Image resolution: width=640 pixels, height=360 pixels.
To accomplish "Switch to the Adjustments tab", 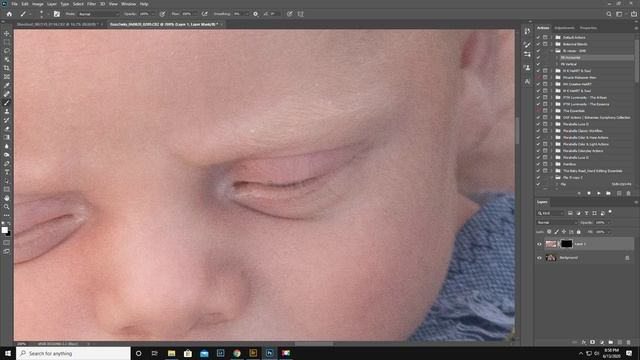I will (x=564, y=28).
